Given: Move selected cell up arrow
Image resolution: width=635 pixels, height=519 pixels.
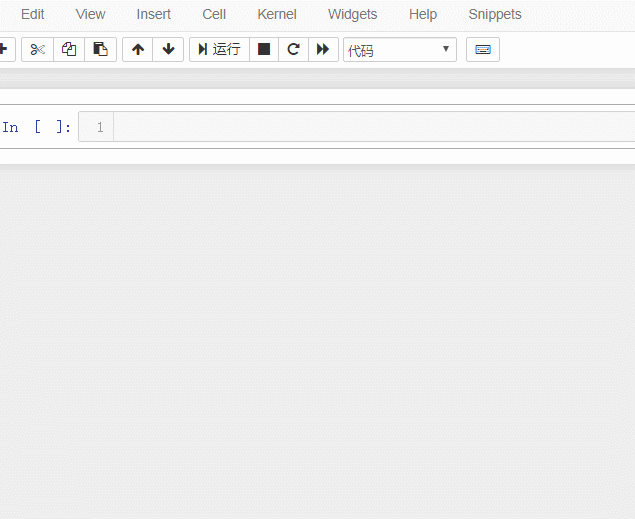Looking at the screenshot, I should (138, 49).
